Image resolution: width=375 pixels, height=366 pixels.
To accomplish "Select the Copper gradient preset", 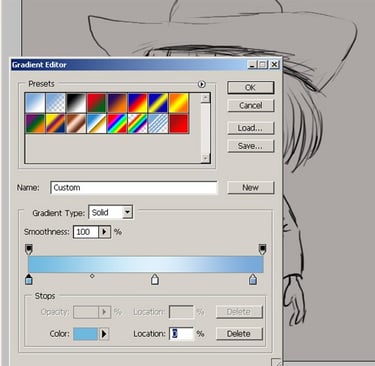I will point(76,124).
